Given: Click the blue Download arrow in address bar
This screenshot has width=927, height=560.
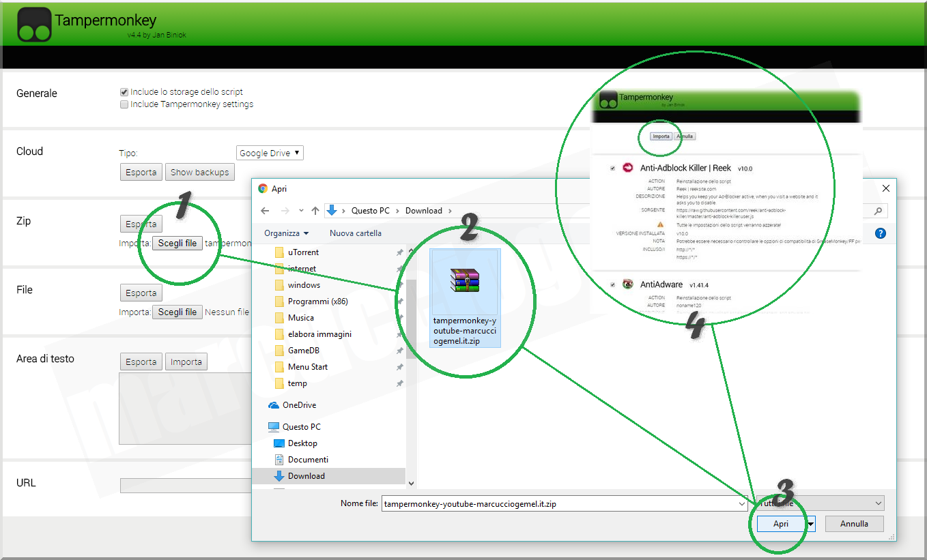Looking at the screenshot, I should 332,210.
